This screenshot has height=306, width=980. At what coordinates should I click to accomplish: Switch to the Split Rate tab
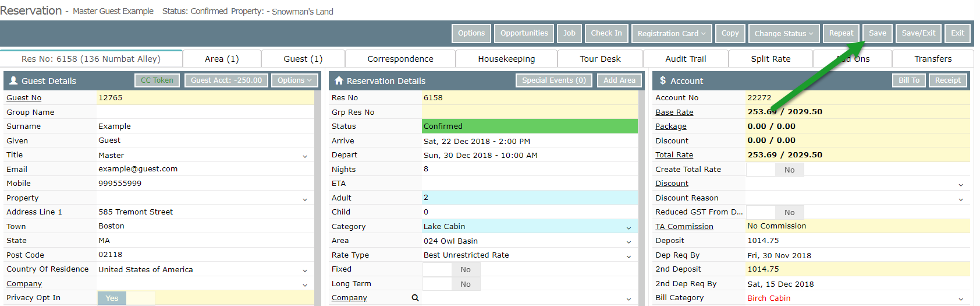tap(770, 59)
